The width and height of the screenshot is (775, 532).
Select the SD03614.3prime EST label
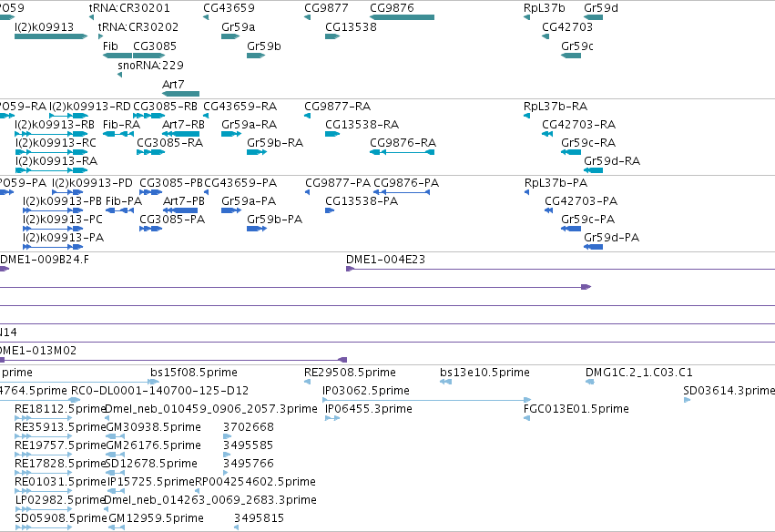click(x=729, y=391)
